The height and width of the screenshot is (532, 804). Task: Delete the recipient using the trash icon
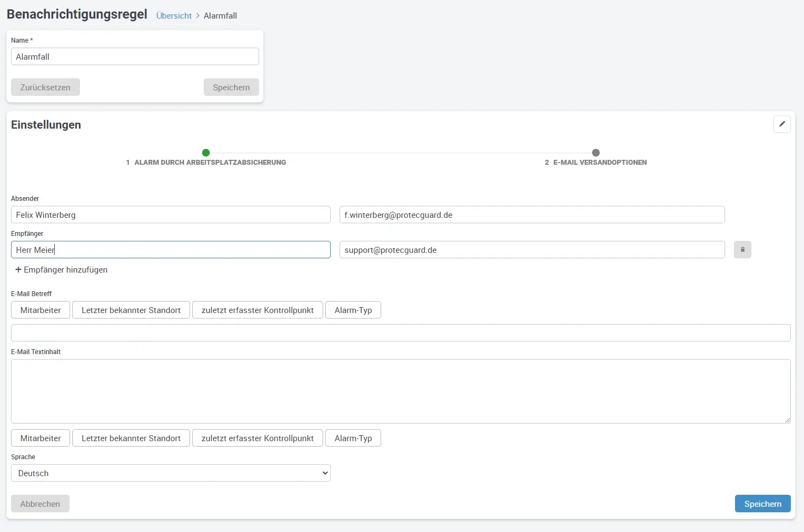(742, 250)
